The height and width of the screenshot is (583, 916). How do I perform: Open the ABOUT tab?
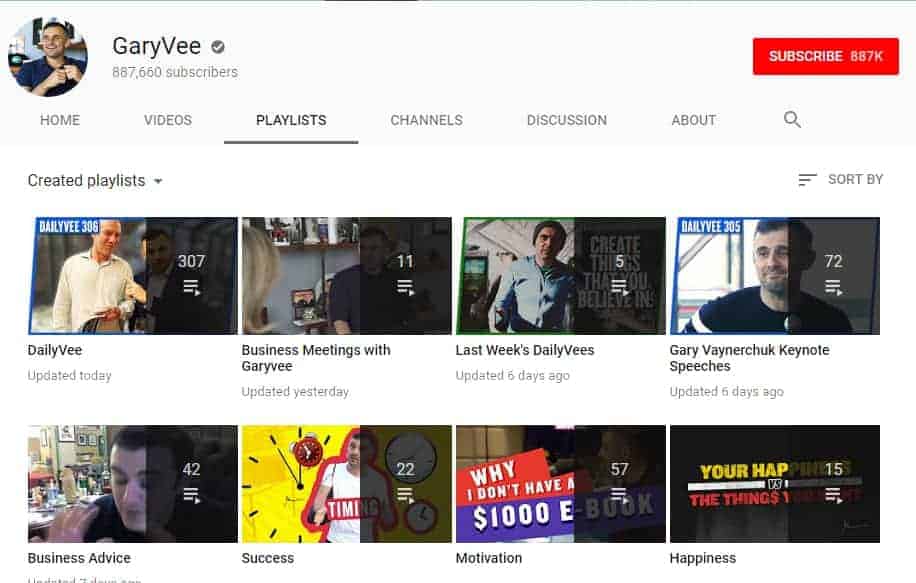(693, 120)
